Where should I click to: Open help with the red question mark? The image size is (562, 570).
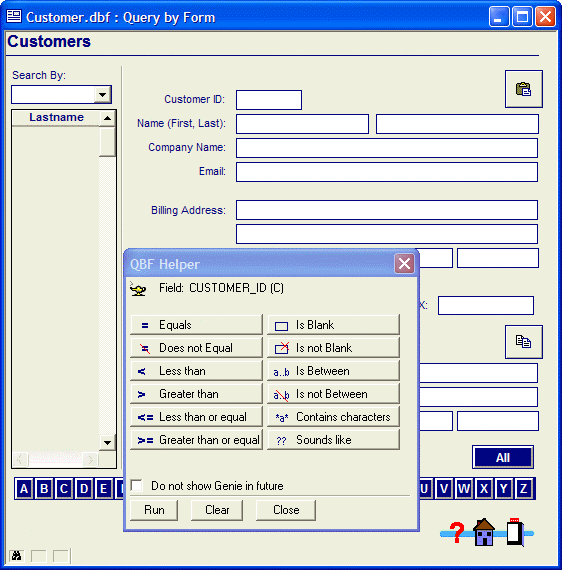[x=457, y=533]
